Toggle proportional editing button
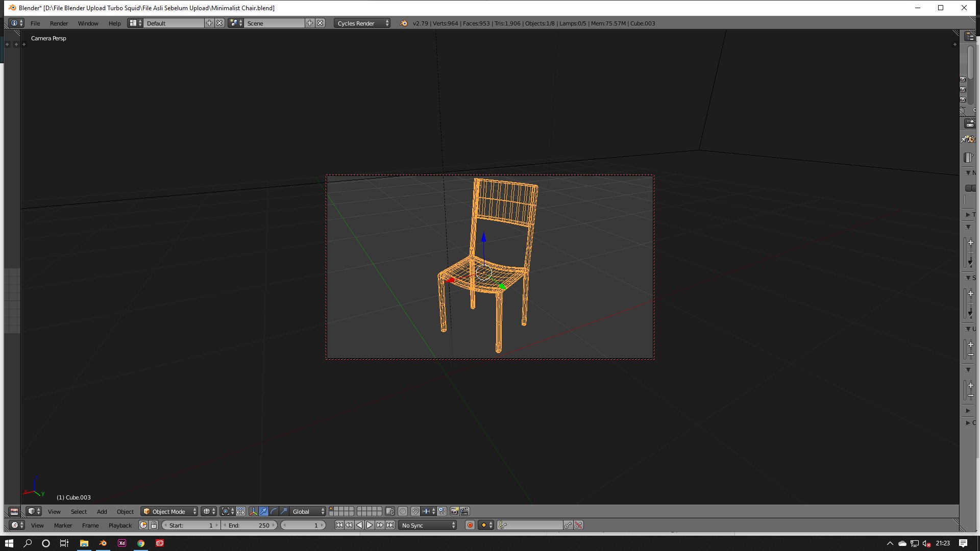The image size is (980, 551). pos(403,511)
